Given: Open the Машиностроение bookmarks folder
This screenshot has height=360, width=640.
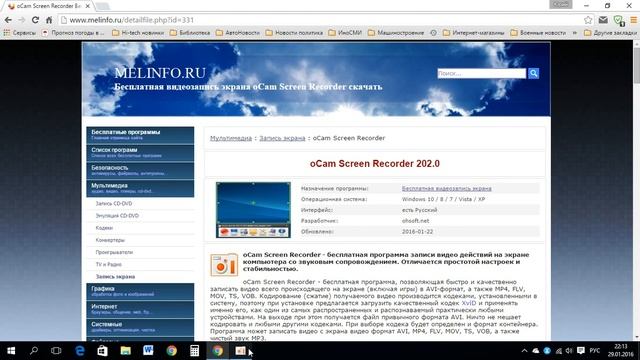Looking at the screenshot, I should (x=396, y=33).
